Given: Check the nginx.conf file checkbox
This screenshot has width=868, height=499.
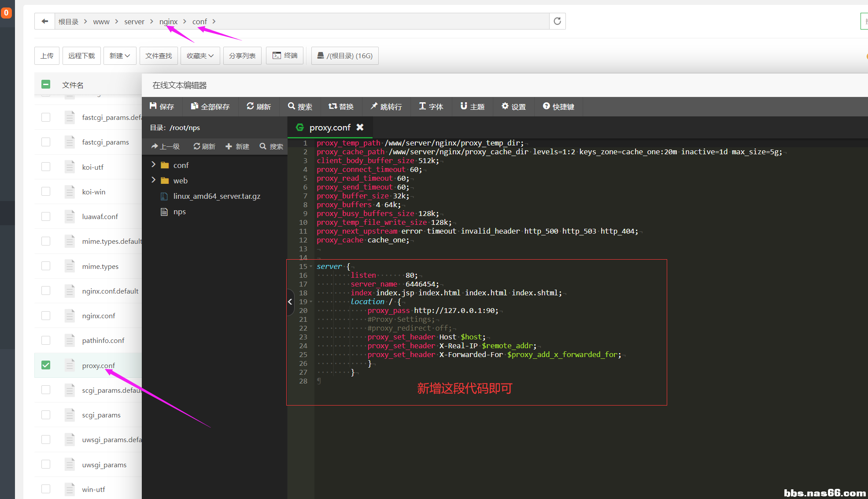Looking at the screenshot, I should (46, 316).
